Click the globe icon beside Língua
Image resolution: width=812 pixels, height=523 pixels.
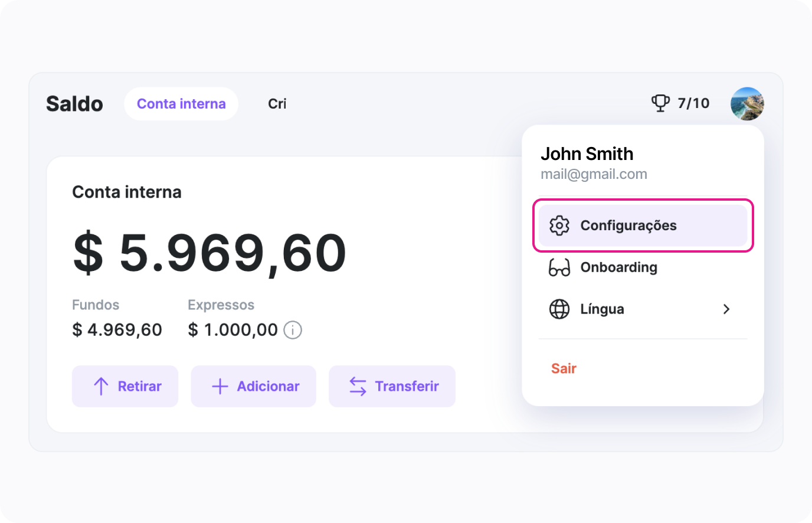[559, 309]
